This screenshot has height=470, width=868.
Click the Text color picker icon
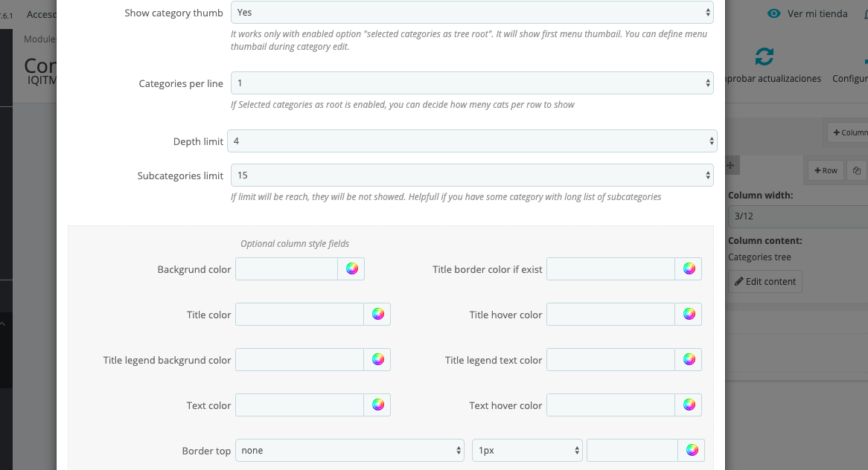coord(377,405)
